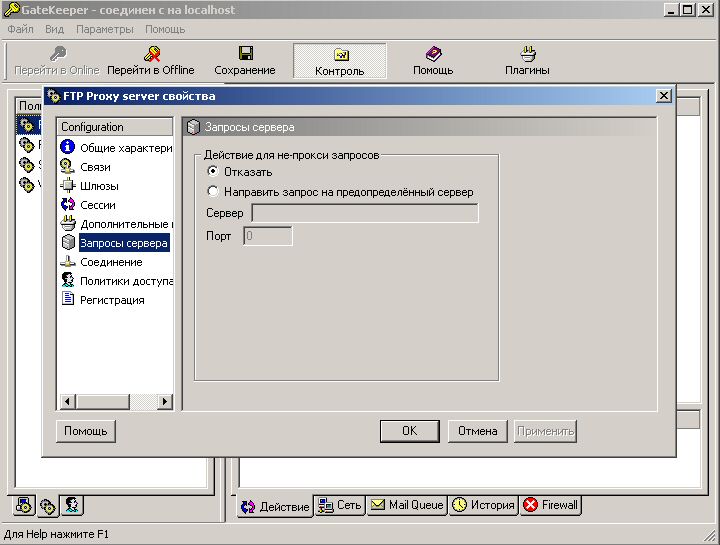The height and width of the screenshot is (545, 720).
Task: Click the Отмена button
Action: coord(478,431)
